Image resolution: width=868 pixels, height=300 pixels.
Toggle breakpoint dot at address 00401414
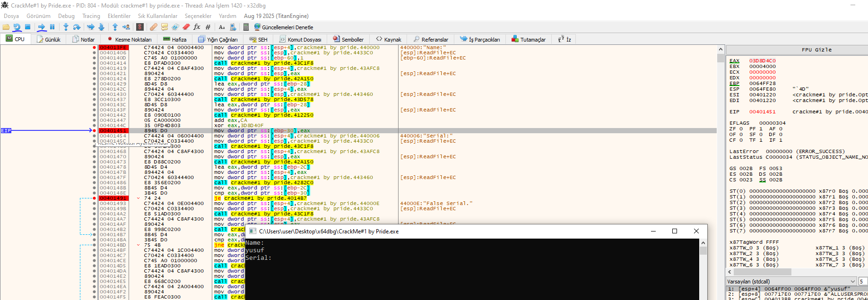click(x=95, y=63)
